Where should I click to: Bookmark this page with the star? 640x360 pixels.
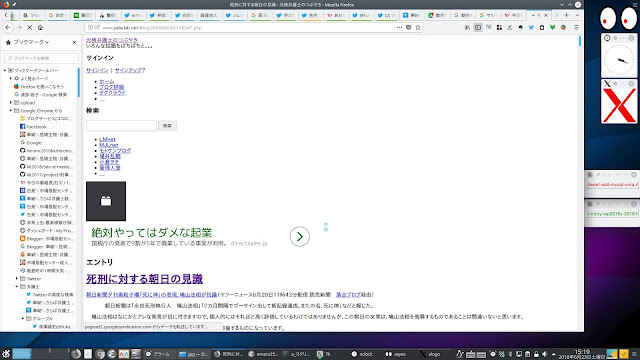tap(418, 27)
